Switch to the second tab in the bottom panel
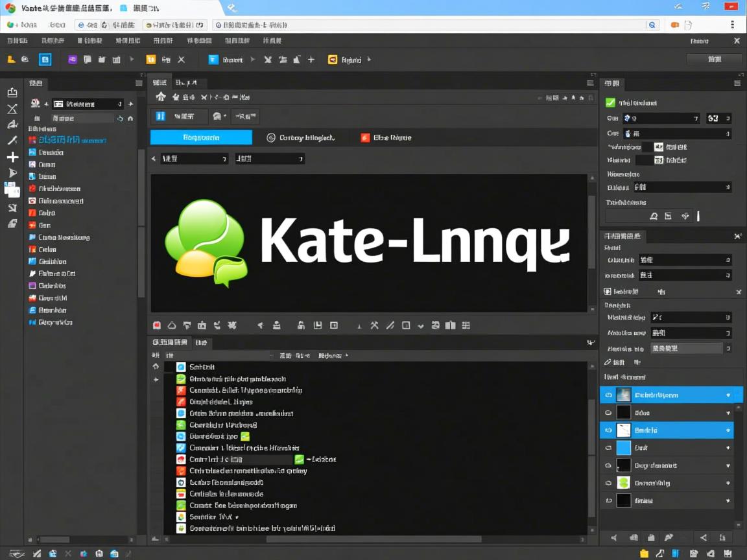The height and width of the screenshot is (560, 747). coord(202,342)
